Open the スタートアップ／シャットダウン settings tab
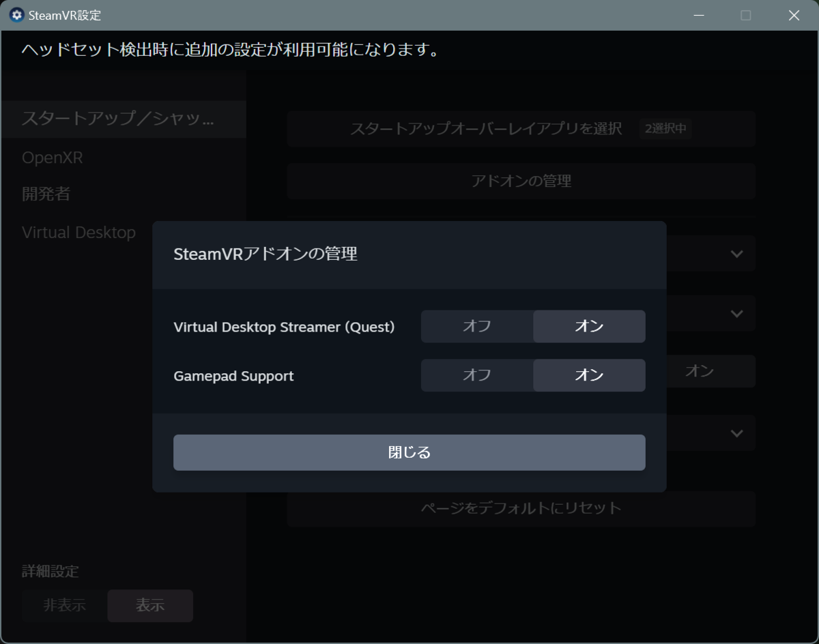The image size is (819, 644). [x=124, y=119]
